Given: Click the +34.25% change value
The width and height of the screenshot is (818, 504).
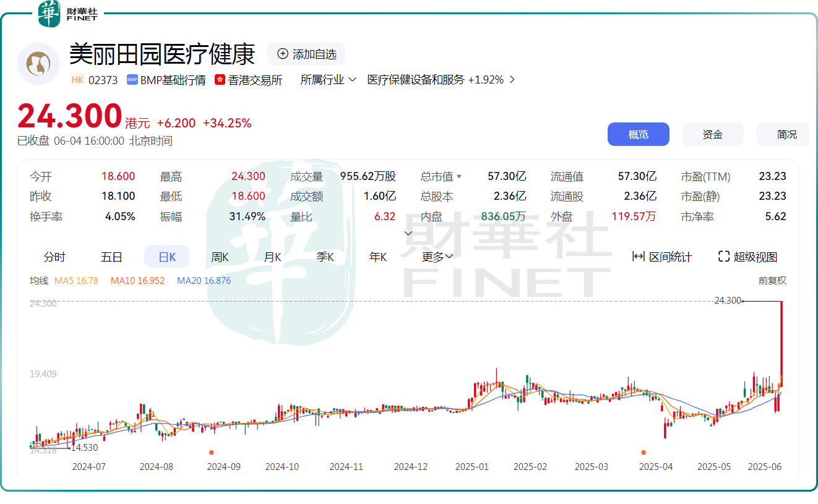Looking at the screenshot, I should (x=227, y=123).
